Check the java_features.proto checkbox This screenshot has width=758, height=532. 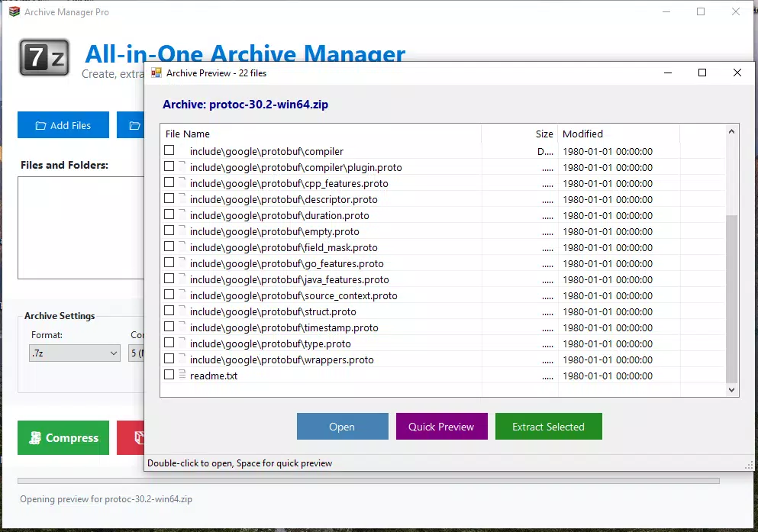pyautogui.click(x=169, y=279)
